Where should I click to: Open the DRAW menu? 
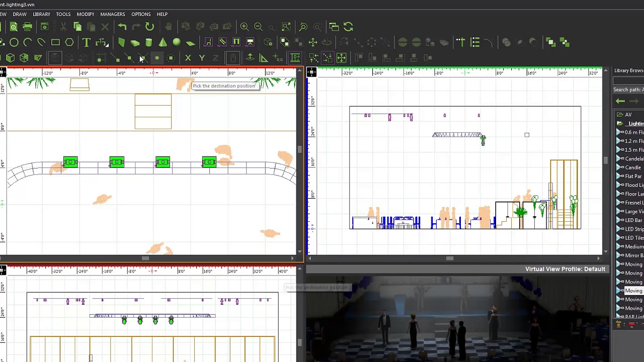point(20,14)
